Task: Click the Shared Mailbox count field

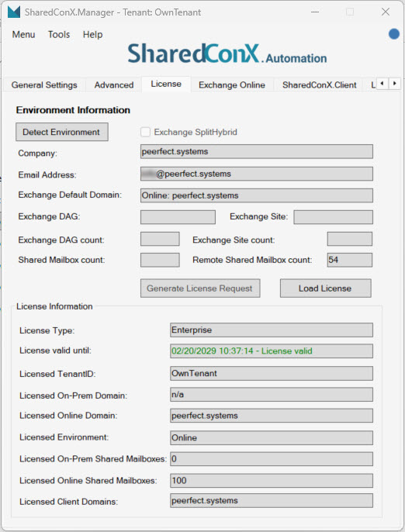Action: coord(160,260)
